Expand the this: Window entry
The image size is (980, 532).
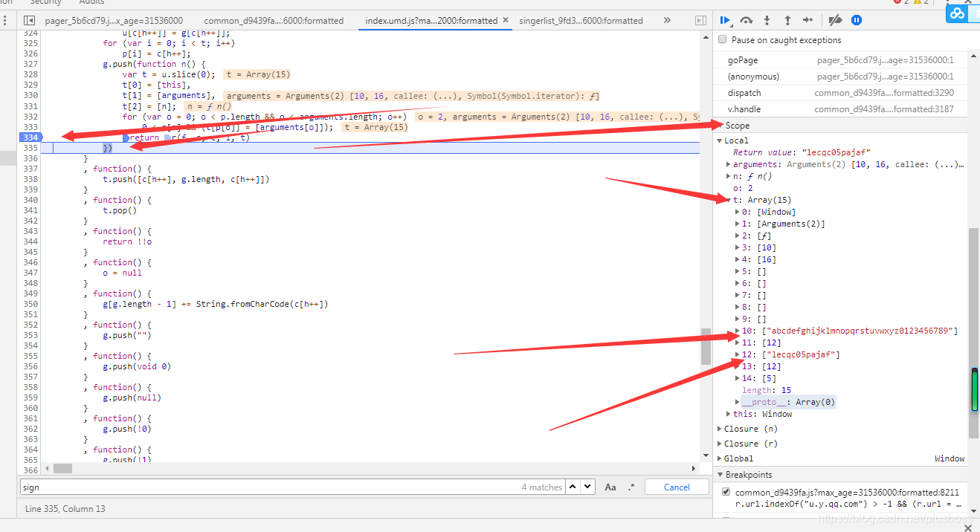[729, 414]
